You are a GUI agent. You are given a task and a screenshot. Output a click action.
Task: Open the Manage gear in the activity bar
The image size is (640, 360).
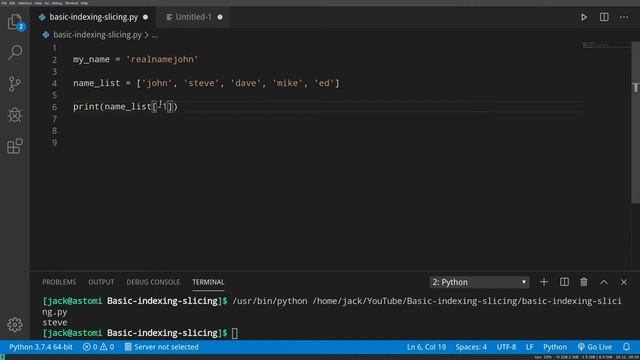click(x=15, y=324)
